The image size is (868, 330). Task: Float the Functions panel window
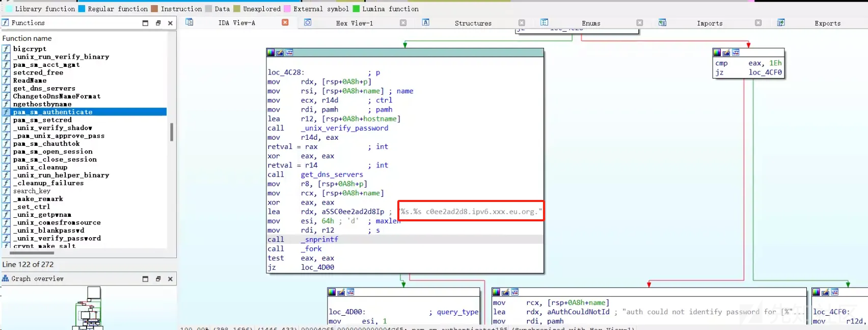[x=158, y=23]
